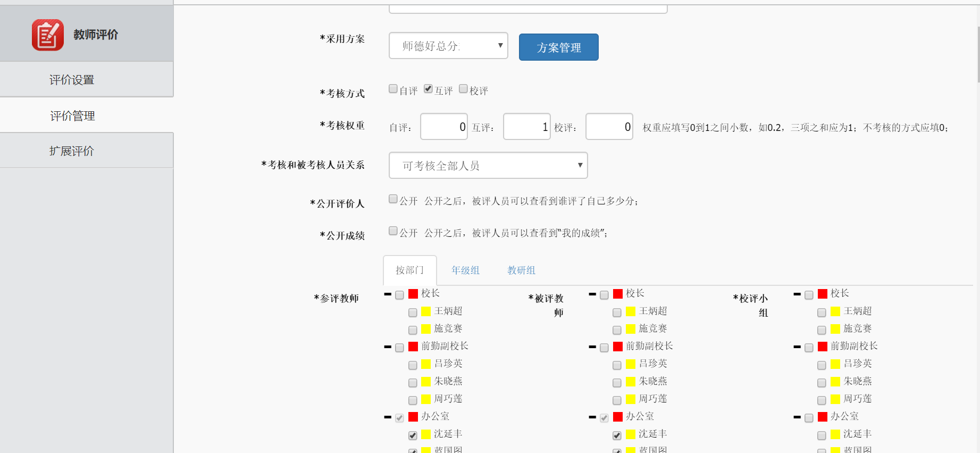Click yellow icon beside 施竞赛 under 被评教师
This screenshot has height=453, width=980.
[631, 329]
